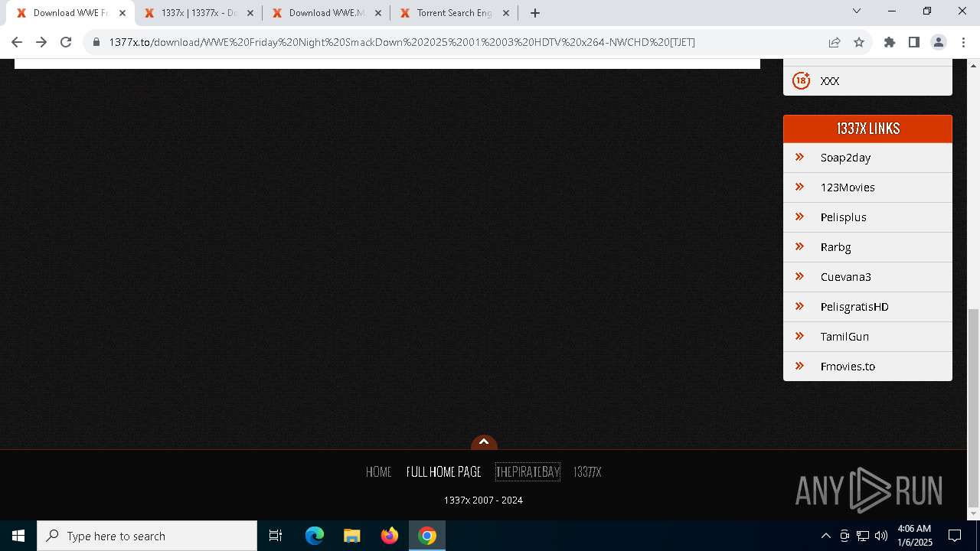Image resolution: width=980 pixels, height=551 pixels.
Task: Open Rarbg link
Action: coord(836,247)
